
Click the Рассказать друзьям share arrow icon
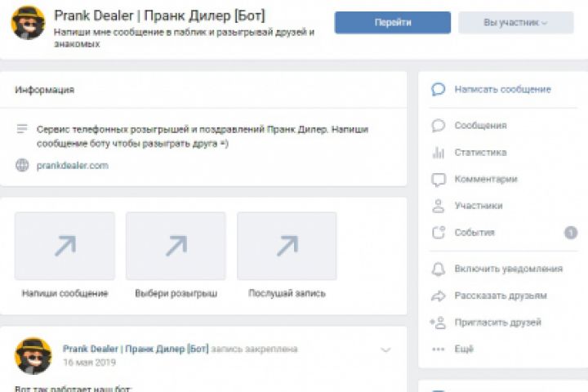tap(438, 296)
